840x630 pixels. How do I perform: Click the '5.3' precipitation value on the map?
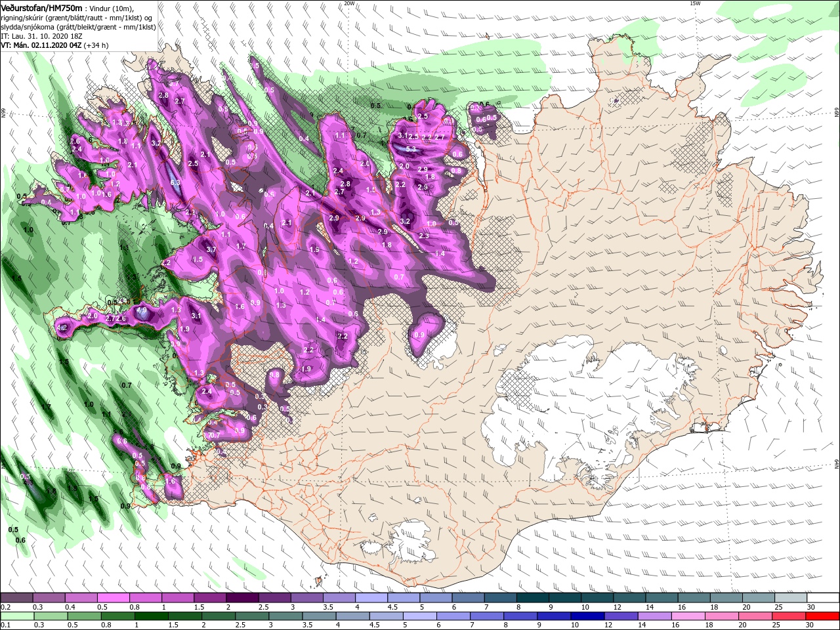tap(411, 150)
